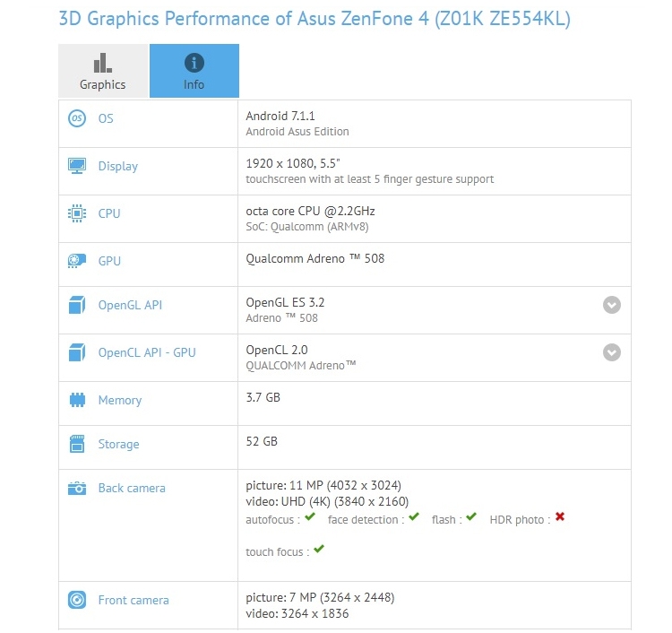Click the OpenGL API cube icon
This screenshot has height=633, width=672.
pyautogui.click(x=77, y=305)
